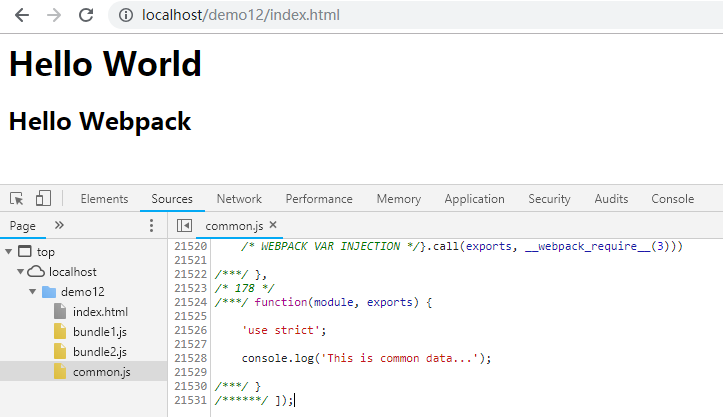723x417 pixels.
Task: Click the 'This is common data...' string
Action: [x=400, y=358]
